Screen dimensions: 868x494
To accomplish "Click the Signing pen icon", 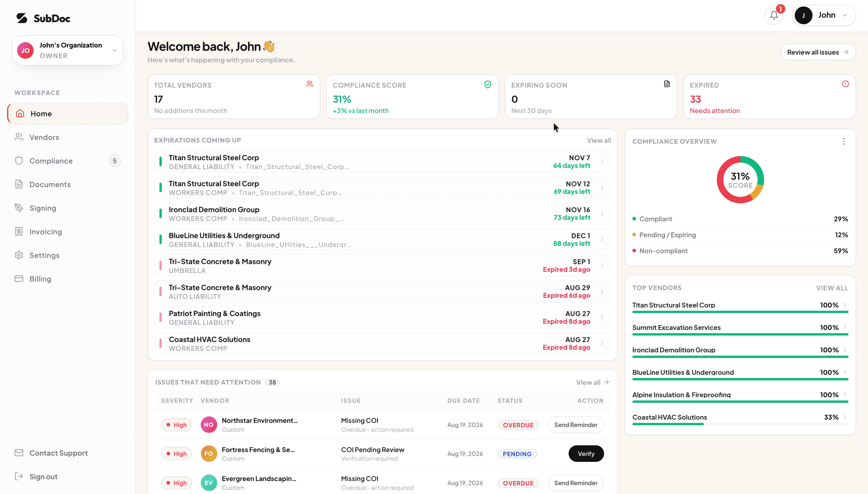I will click(19, 208).
